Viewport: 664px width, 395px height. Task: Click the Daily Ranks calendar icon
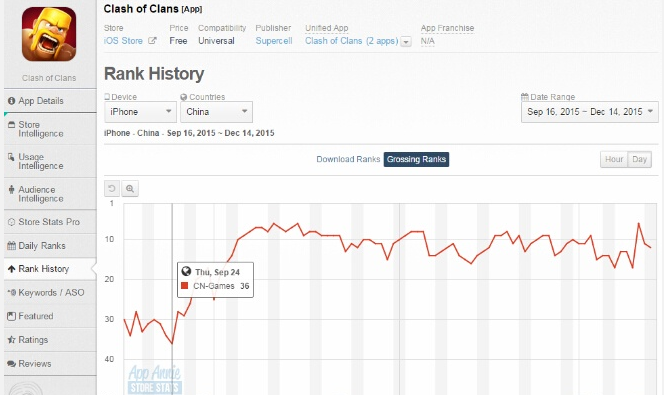(11, 246)
